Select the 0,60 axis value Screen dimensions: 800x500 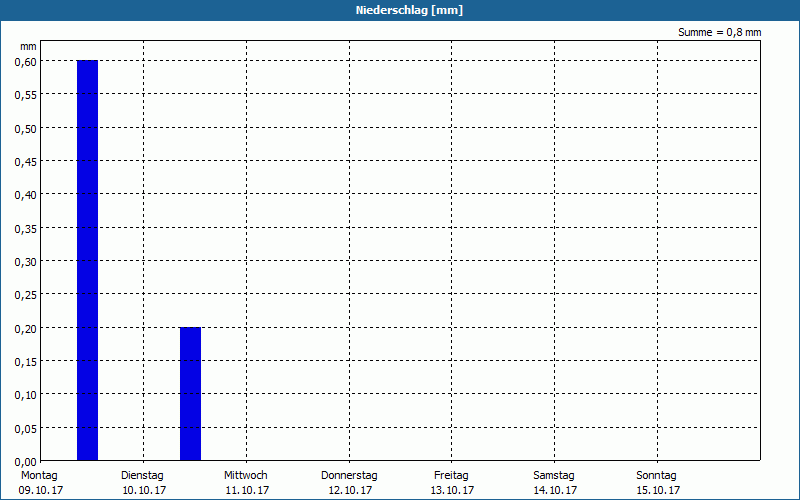pyautogui.click(x=26, y=62)
